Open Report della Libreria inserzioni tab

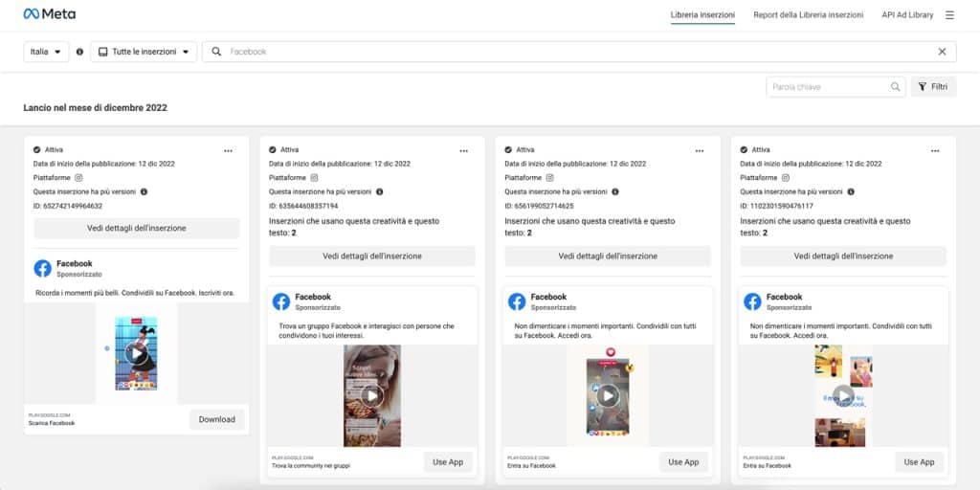(808, 15)
